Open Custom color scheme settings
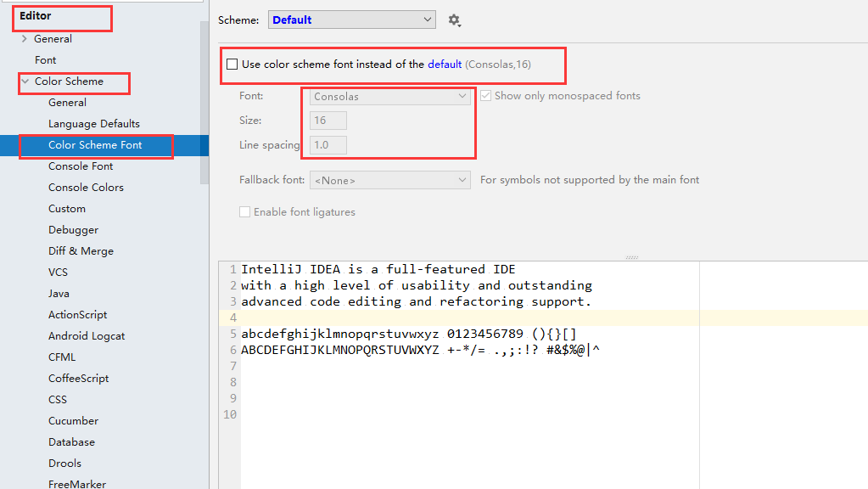868x489 pixels. (x=67, y=209)
